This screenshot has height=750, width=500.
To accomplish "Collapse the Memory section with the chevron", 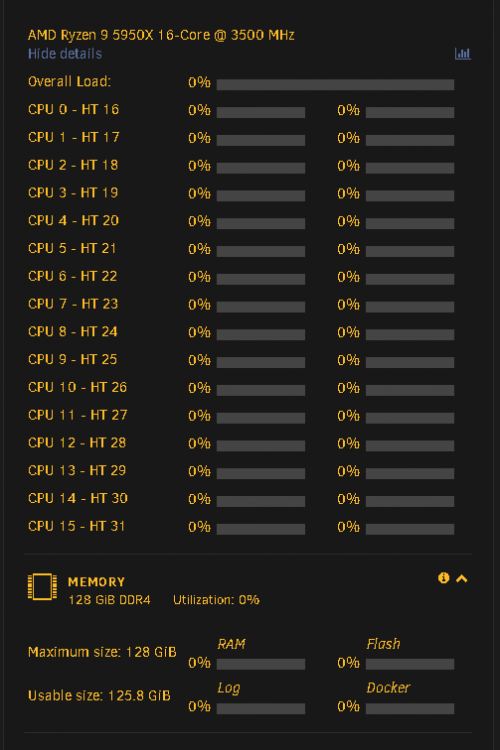I will pos(462,579).
